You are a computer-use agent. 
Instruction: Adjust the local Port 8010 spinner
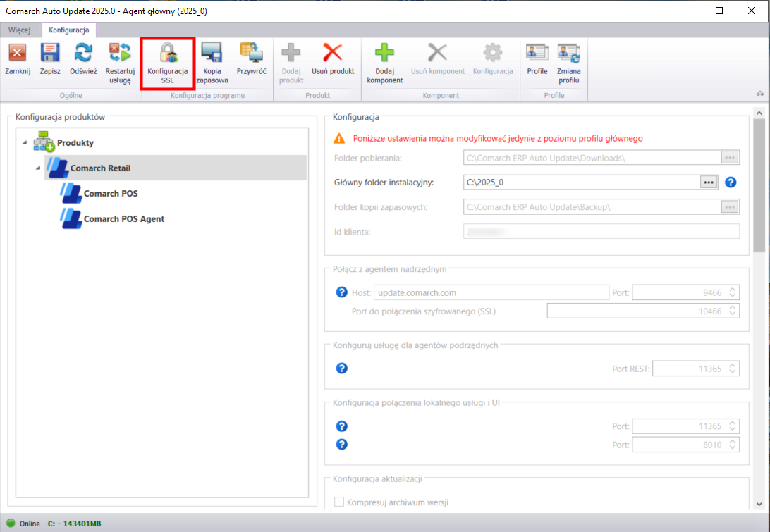tap(732, 445)
